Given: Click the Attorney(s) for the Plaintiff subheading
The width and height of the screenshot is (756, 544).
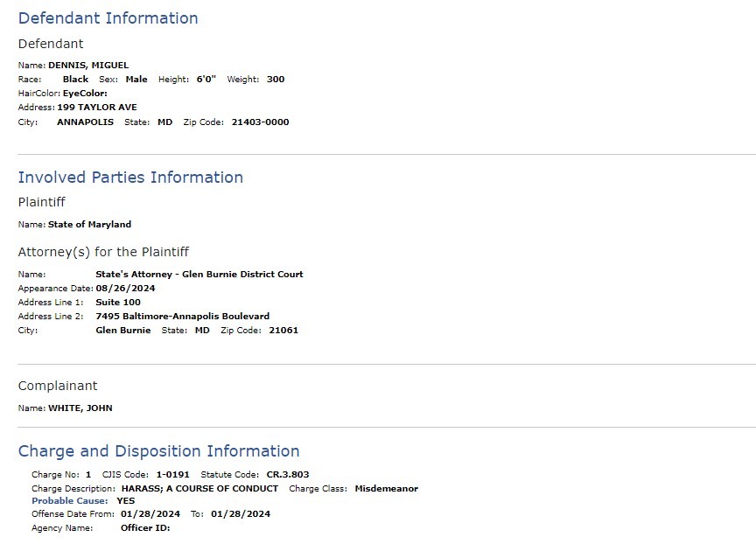Looking at the screenshot, I should point(103,252).
